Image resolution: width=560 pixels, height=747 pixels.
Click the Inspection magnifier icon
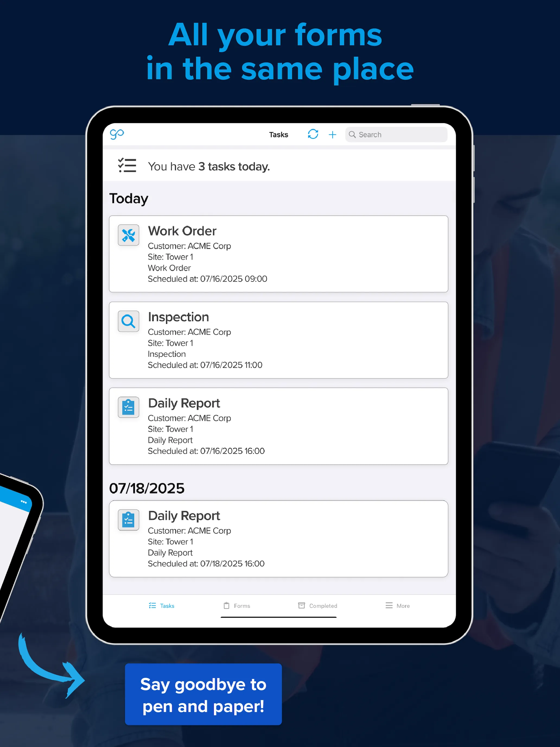coord(128,321)
